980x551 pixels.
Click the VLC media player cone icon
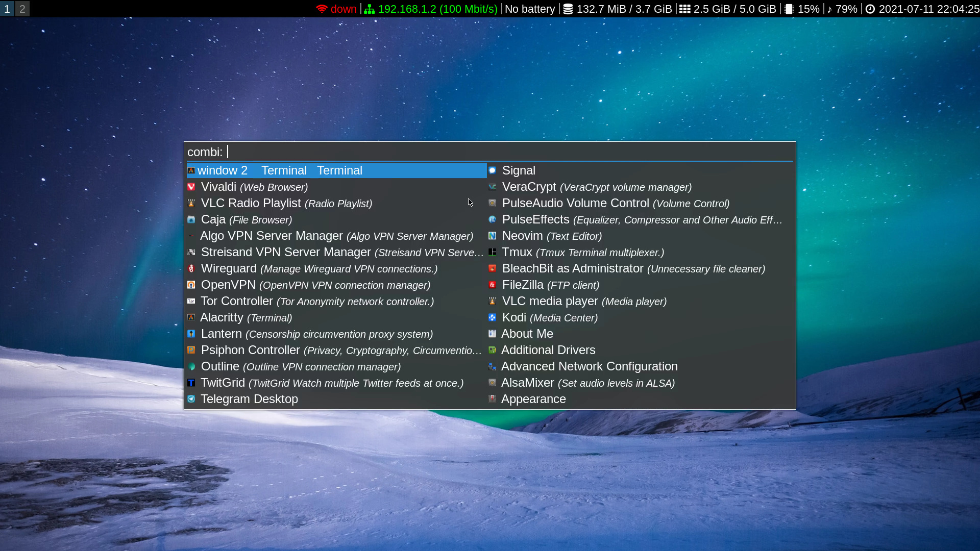coord(493,301)
